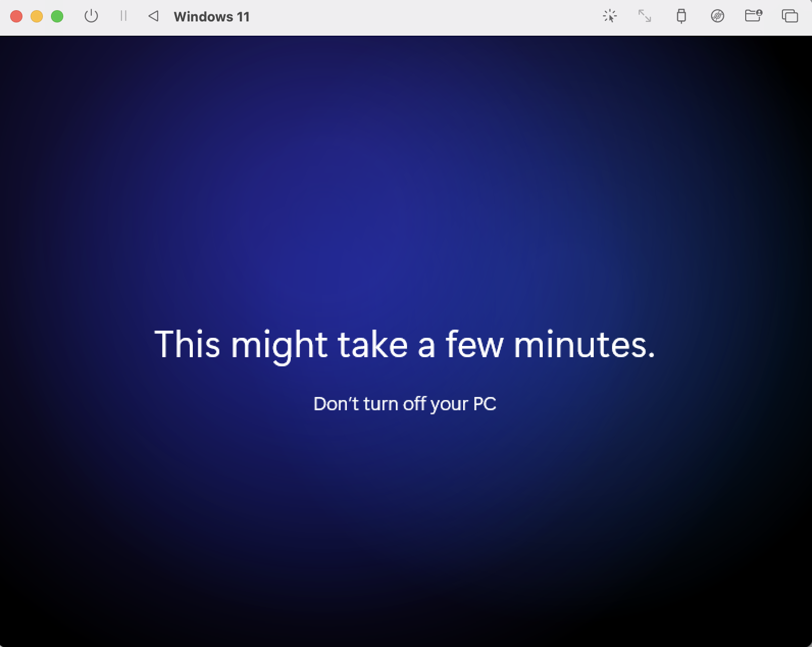
Task: Click the word "This" in the setup heading
Action: (187, 344)
